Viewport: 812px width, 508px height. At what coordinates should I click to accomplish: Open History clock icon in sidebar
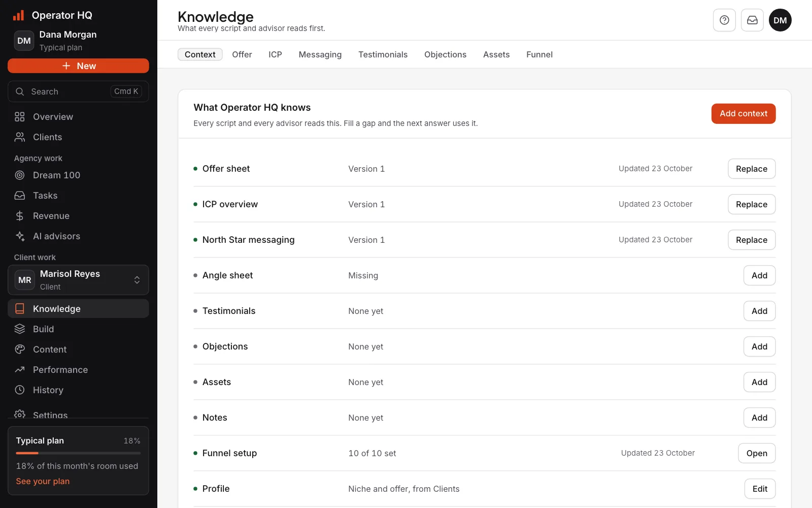coord(20,390)
